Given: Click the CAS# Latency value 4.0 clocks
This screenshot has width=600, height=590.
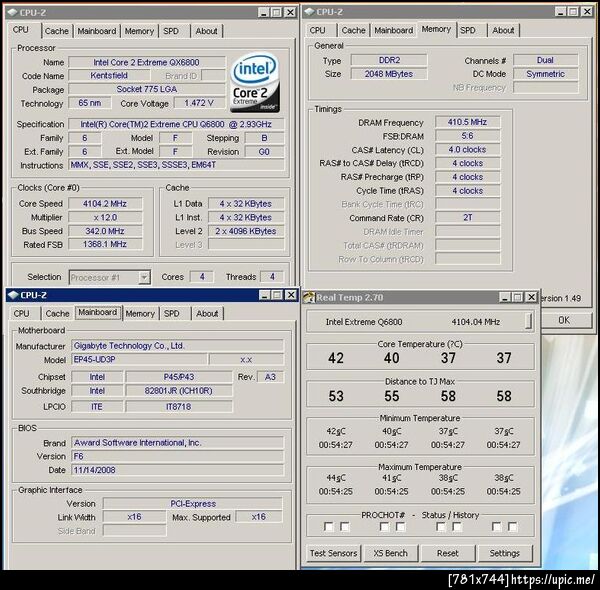Looking at the screenshot, I should [x=468, y=150].
